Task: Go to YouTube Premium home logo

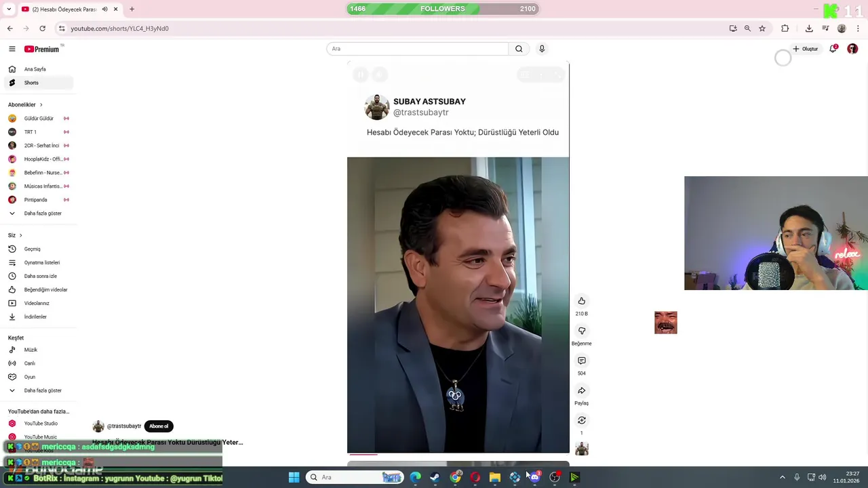Action: 43,49
